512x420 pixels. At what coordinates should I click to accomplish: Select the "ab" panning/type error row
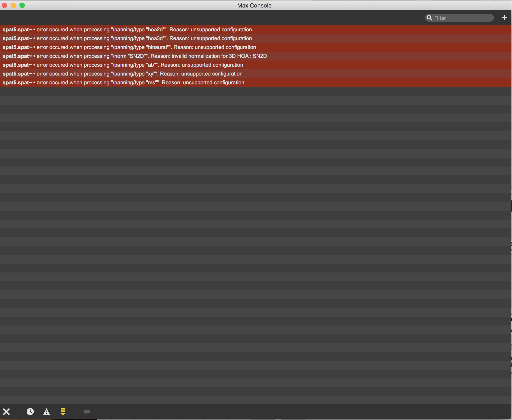click(x=256, y=65)
